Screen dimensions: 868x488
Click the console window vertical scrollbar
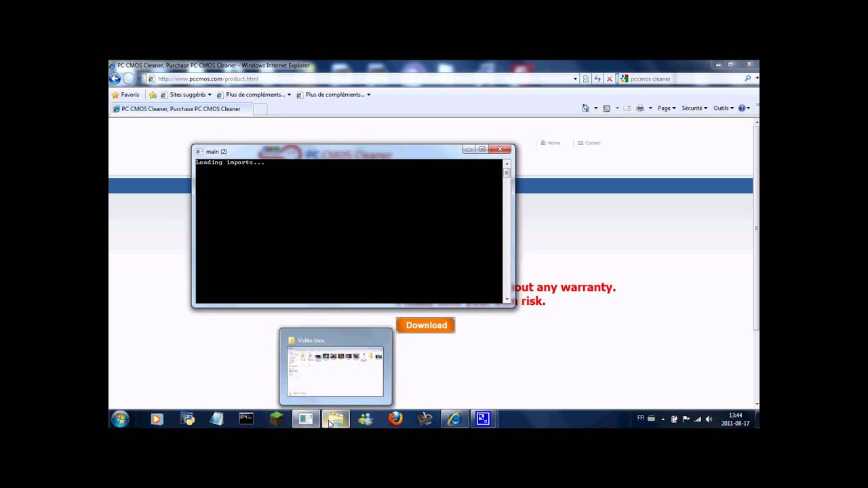coord(507,231)
